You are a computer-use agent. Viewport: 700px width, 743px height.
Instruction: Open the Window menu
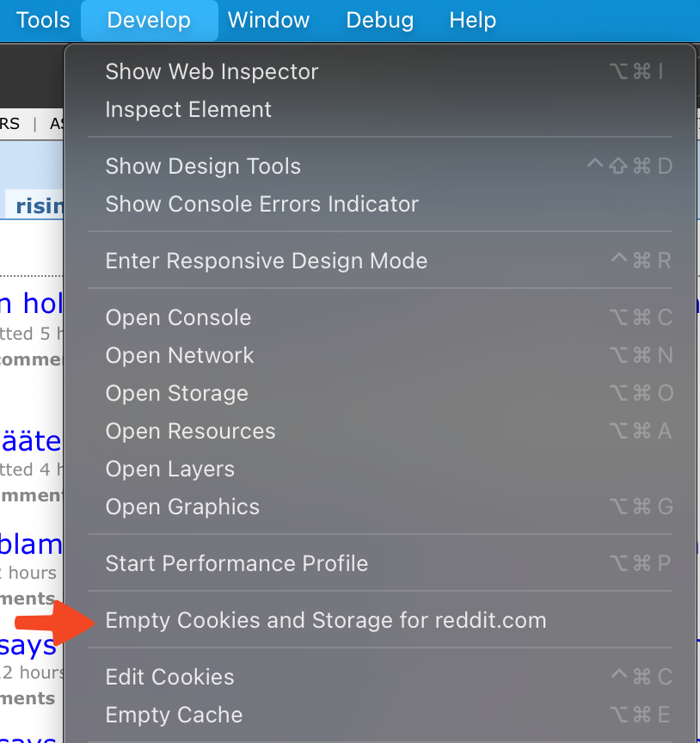[268, 20]
